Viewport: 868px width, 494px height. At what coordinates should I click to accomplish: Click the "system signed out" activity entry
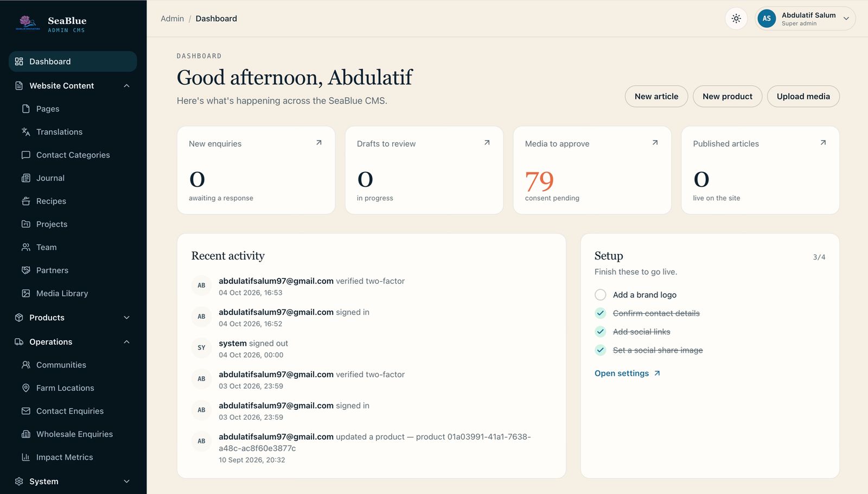[x=372, y=349]
